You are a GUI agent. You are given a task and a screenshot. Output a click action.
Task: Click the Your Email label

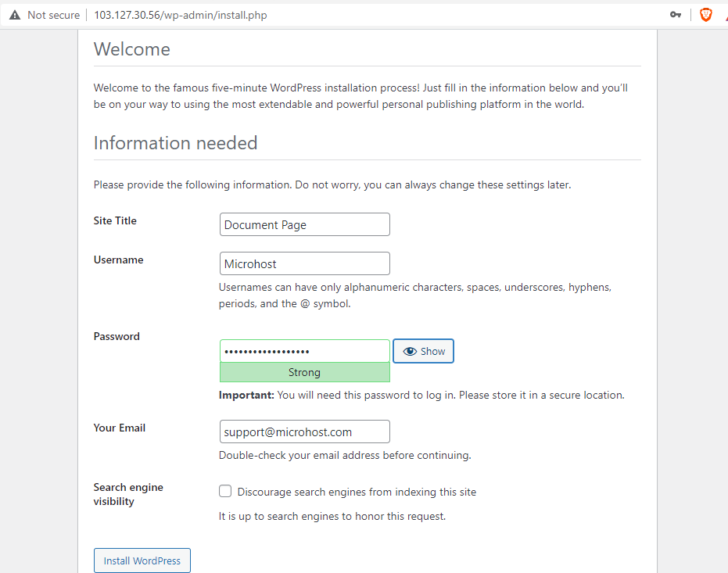(120, 428)
